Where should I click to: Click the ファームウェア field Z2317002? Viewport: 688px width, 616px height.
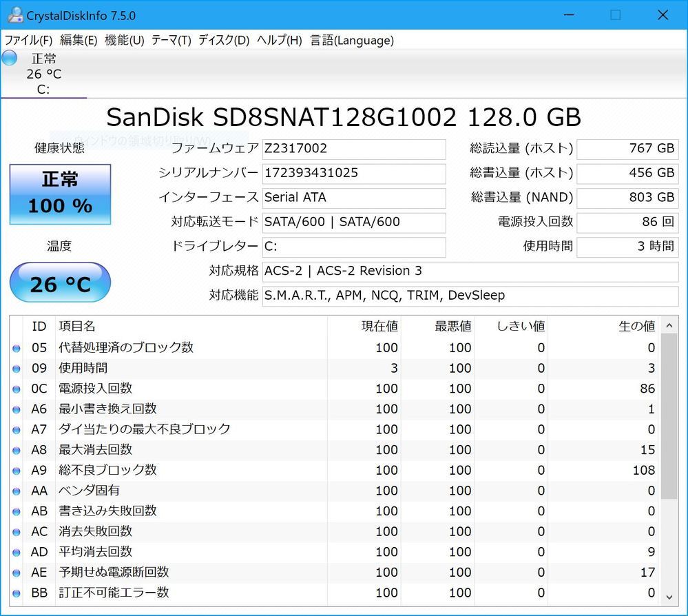point(354,149)
